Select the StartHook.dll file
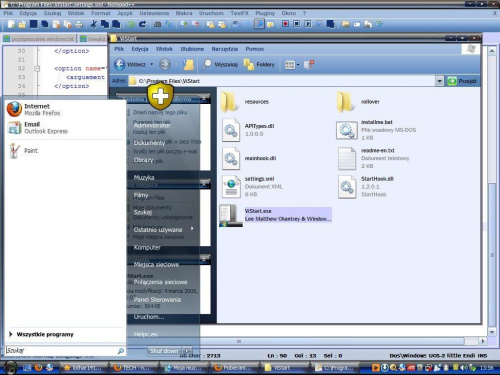 (x=366, y=187)
